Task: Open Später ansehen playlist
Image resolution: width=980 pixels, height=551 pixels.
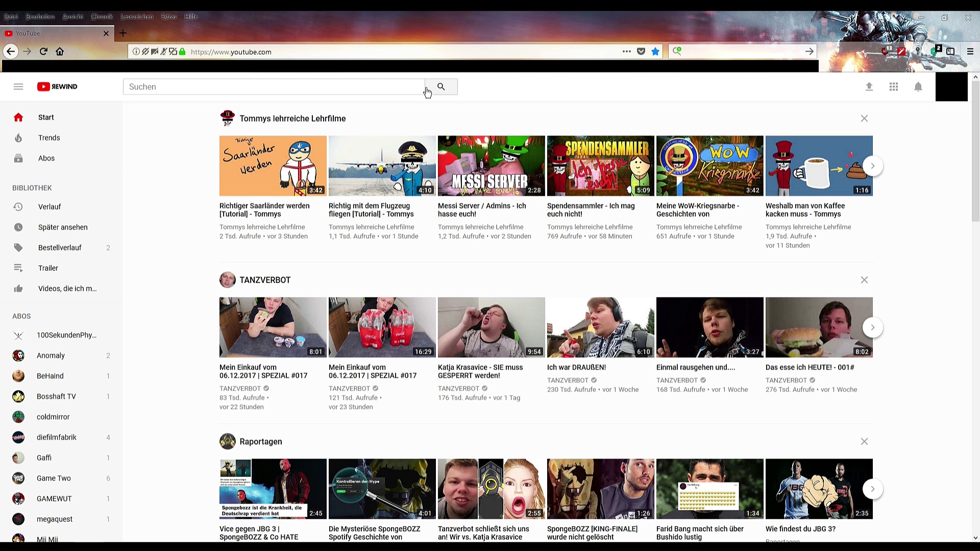Action: (63, 227)
